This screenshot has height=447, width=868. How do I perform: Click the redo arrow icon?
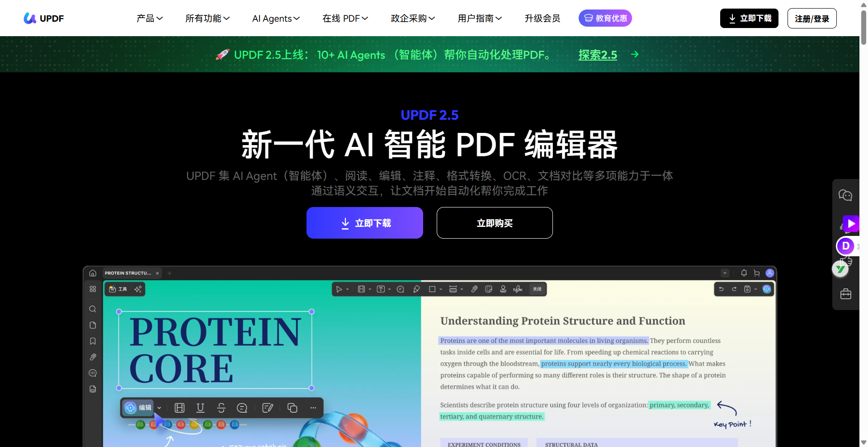click(734, 289)
